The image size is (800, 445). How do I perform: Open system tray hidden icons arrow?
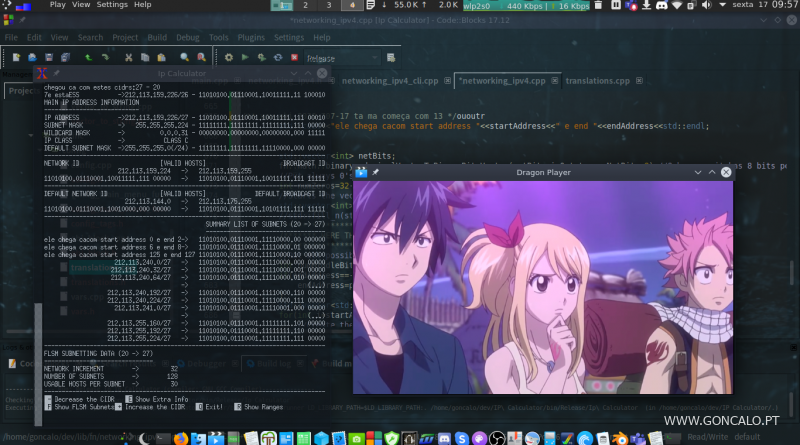tap(722, 5)
